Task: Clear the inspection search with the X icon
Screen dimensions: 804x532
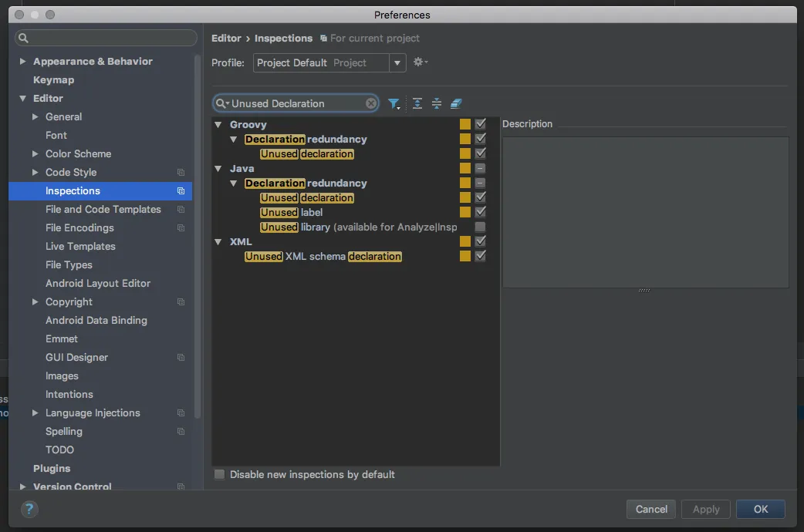Action: (371, 103)
